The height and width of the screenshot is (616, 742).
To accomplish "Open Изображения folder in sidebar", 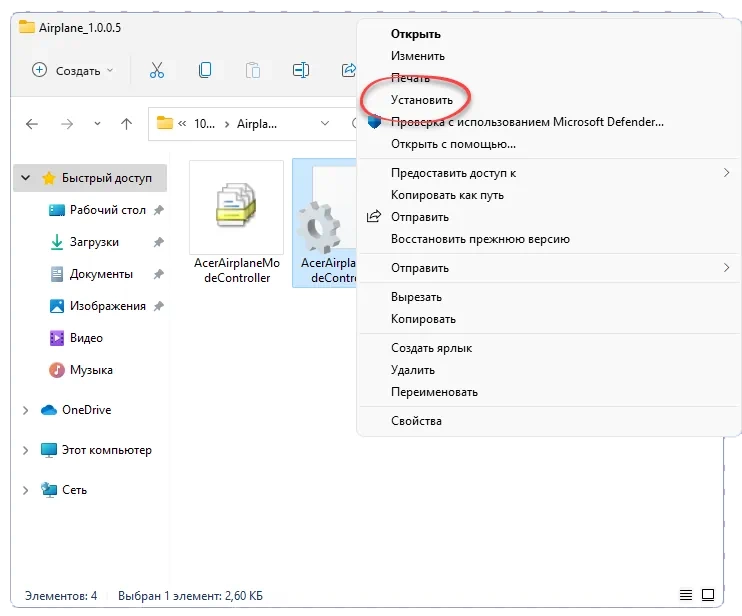I will pos(107,306).
